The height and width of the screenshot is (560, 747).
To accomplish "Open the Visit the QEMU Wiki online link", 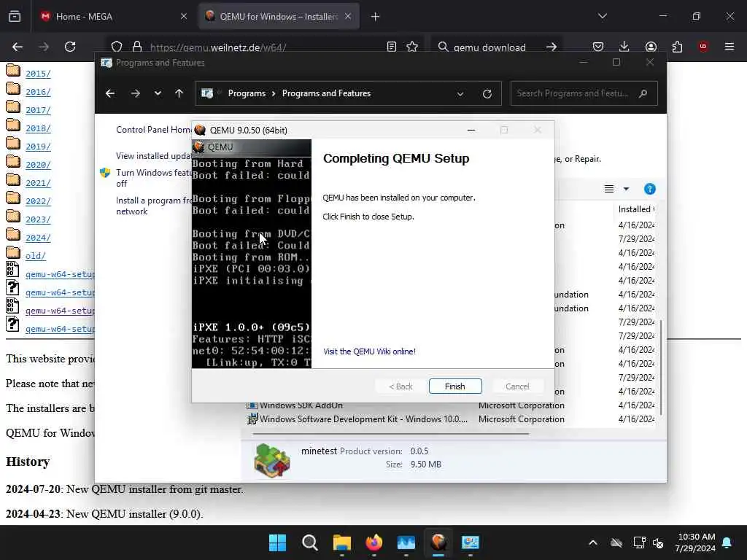I will point(369,351).
